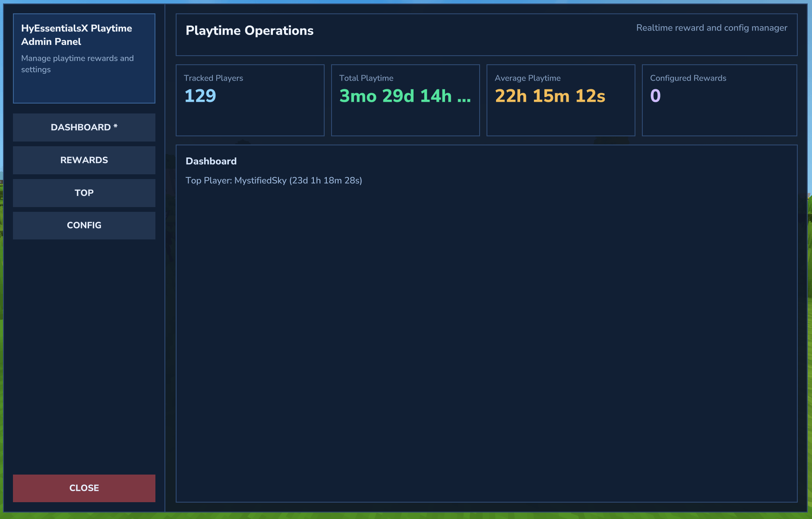
Task: Switch to the Rewards section
Action: pyautogui.click(x=84, y=160)
